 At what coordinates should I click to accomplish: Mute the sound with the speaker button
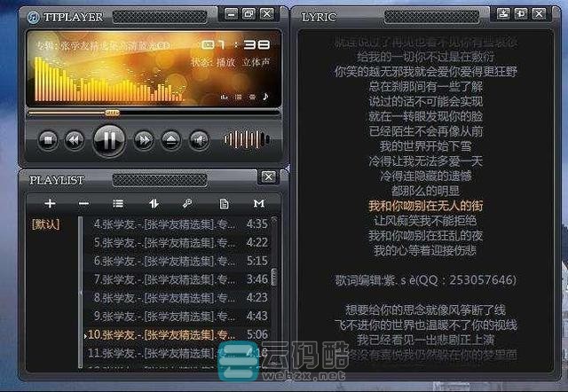point(200,139)
